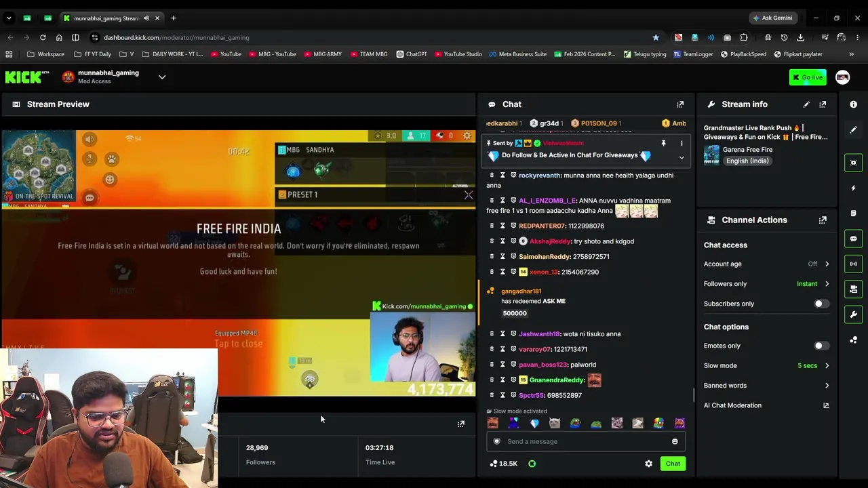This screenshot has width=868, height=488.
Task: Open AI Chat Moderation link
Action: [766, 405]
